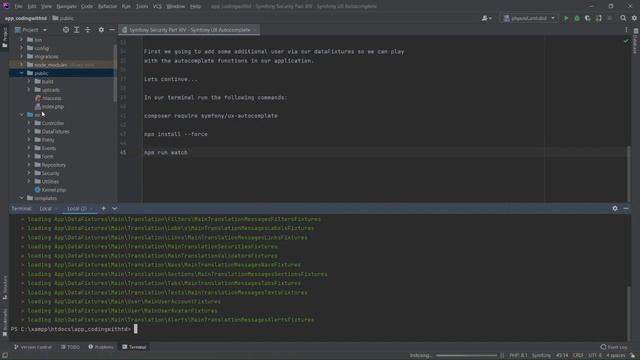The height and width of the screenshot is (360, 640).
Task: Hide the Project panel with minus icon
Action: [x=112, y=30]
